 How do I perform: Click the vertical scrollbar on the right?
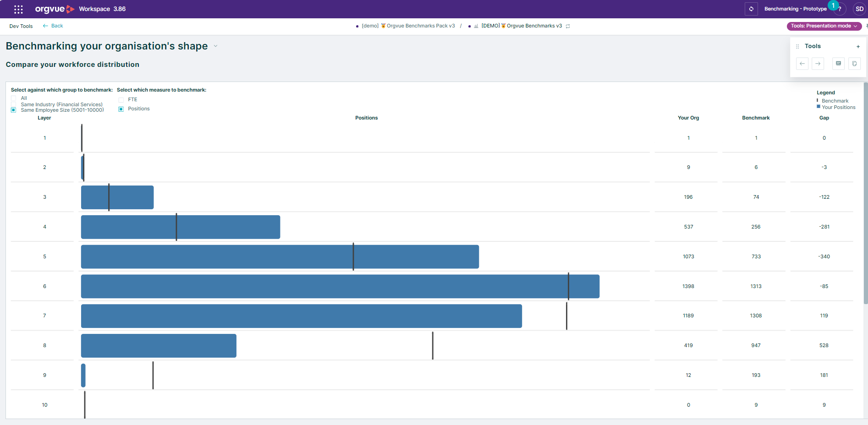pyautogui.click(x=865, y=193)
